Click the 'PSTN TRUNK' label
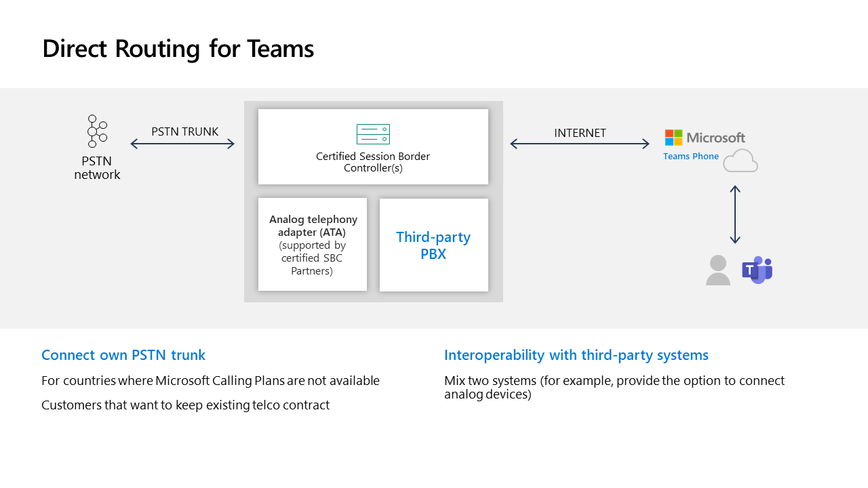 click(x=184, y=131)
